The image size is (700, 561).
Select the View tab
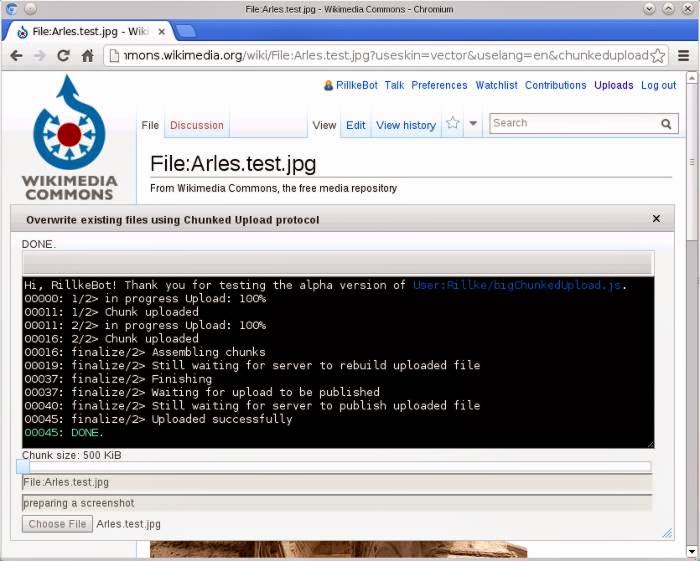pos(324,125)
